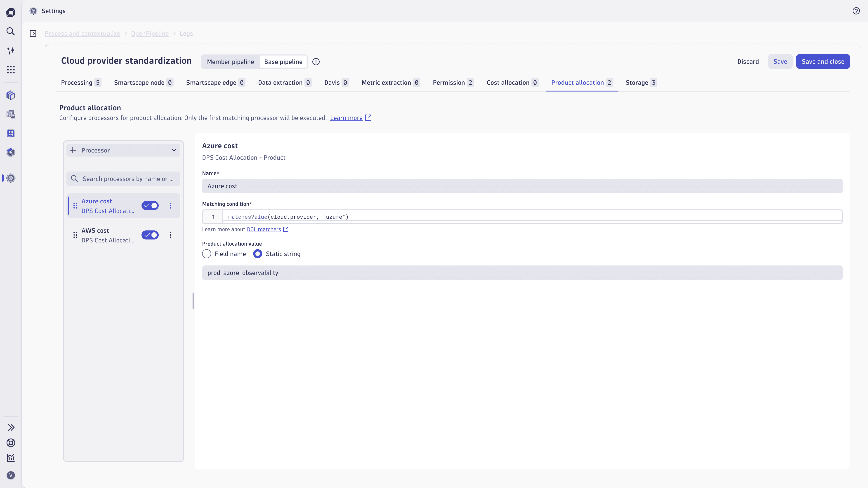868x488 pixels.
Task: Open the Processing tab
Action: click(81, 82)
